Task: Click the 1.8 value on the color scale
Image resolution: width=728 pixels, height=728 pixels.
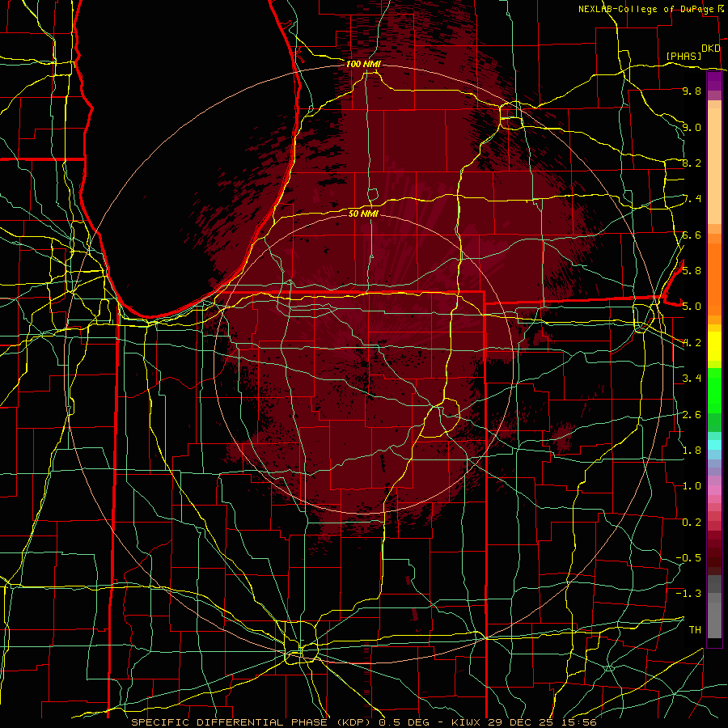Action: 692,450
